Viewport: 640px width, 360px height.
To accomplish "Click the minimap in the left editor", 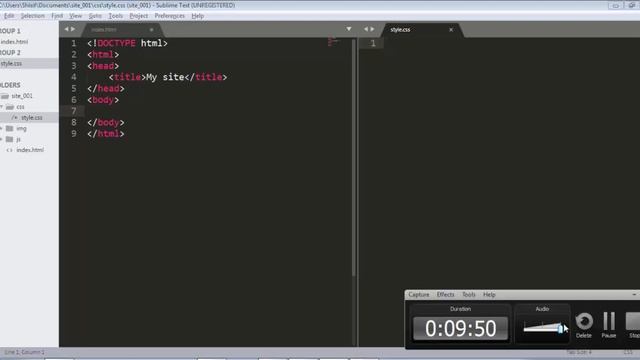I will click(333, 42).
